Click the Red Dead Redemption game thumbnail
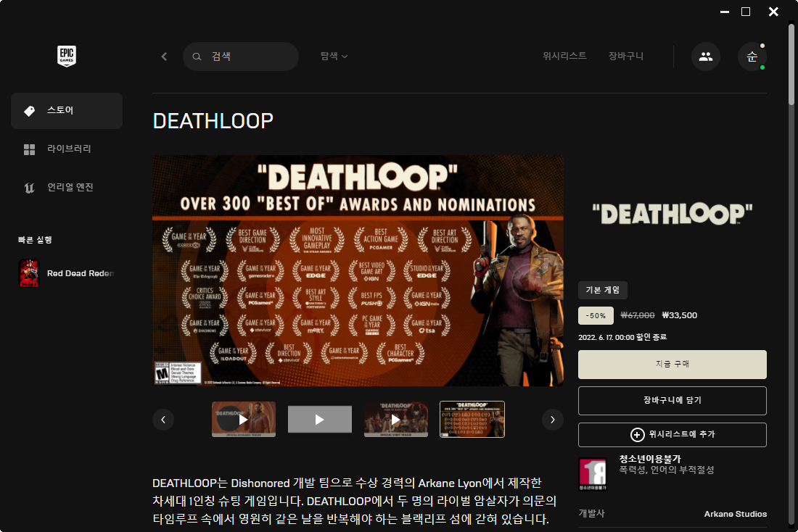798x532 pixels. click(29, 273)
